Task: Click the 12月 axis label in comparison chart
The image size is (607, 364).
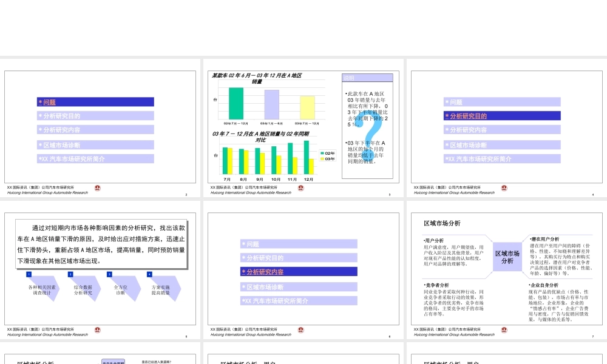Action: (x=308, y=180)
